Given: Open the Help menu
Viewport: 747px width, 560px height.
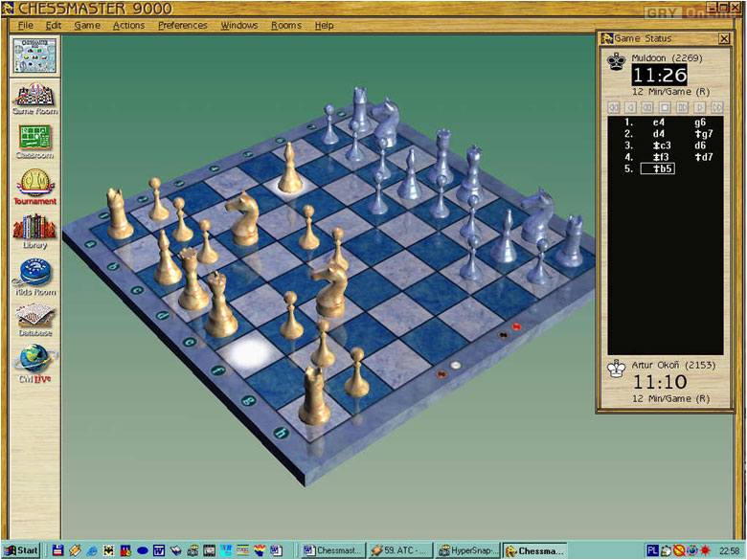Looking at the screenshot, I should point(324,25).
